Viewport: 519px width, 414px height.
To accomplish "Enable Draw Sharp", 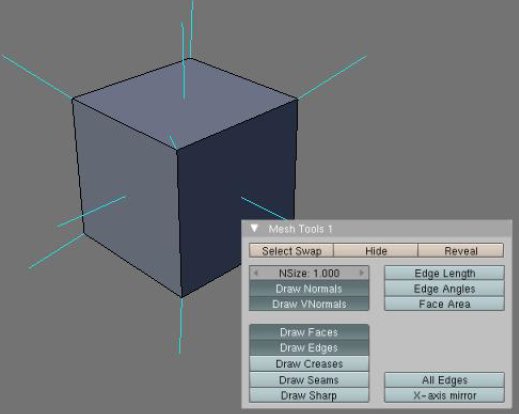I will 309,395.
